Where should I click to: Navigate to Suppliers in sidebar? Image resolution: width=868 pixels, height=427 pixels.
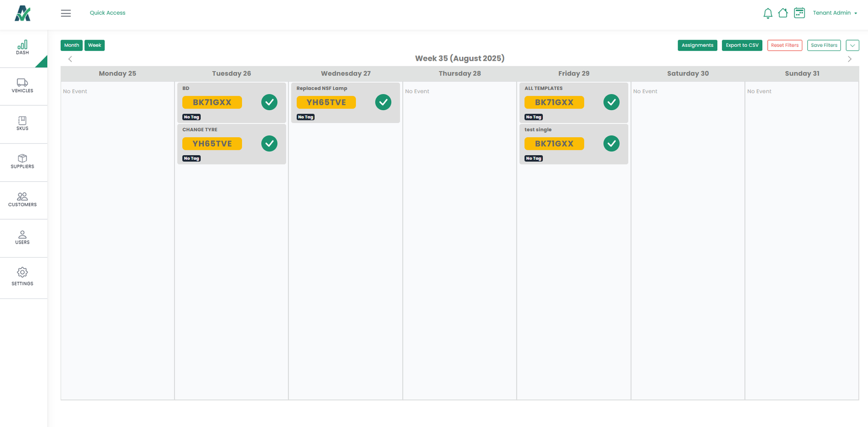pyautogui.click(x=22, y=162)
